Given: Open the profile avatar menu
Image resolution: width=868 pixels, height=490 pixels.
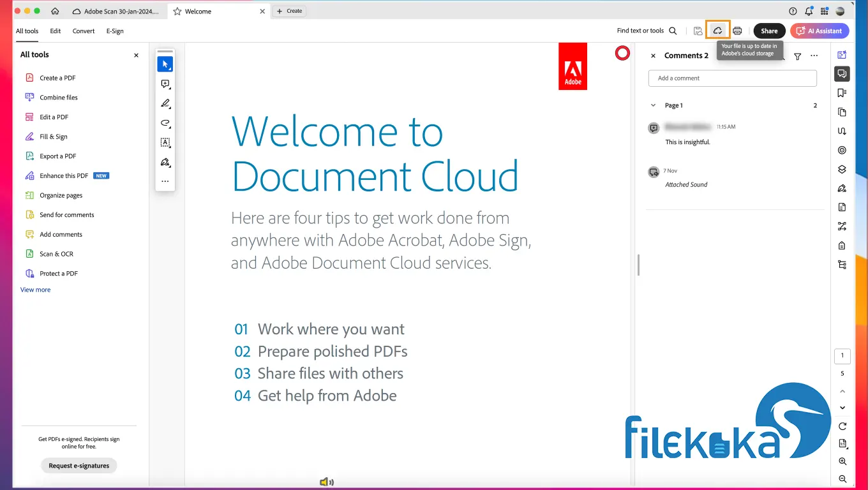Looking at the screenshot, I should click(x=840, y=11).
